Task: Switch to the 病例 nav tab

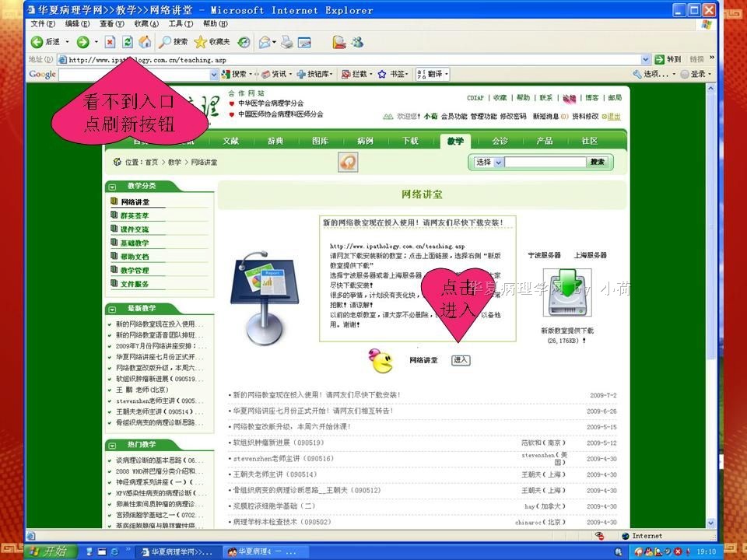Action: point(365,141)
